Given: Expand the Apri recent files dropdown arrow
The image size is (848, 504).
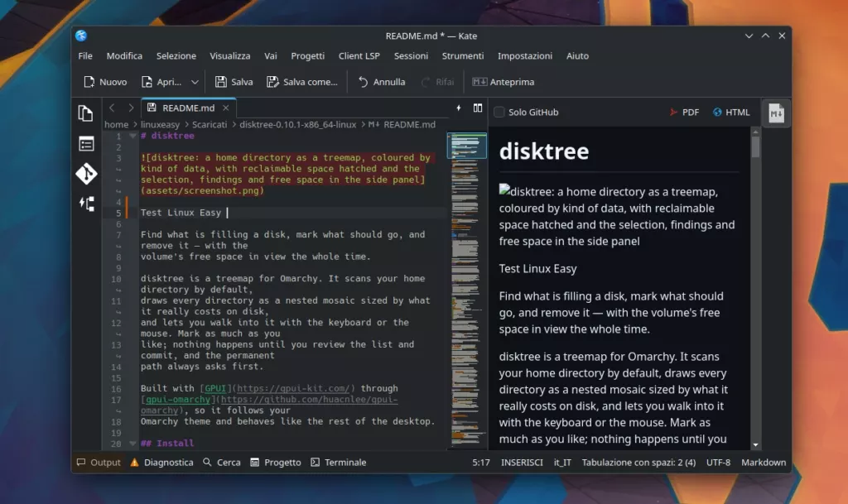Looking at the screenshot, I should point(195,82).
